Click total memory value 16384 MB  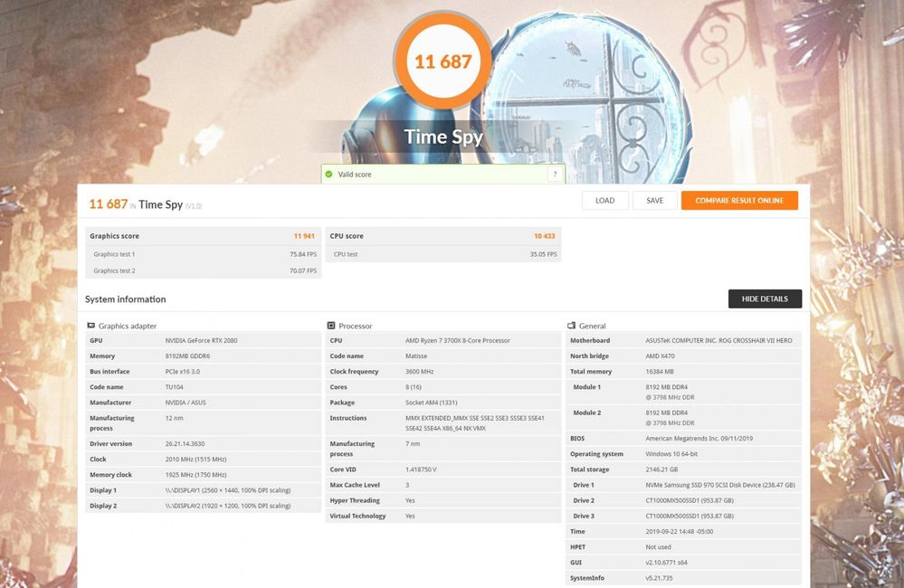[659, 372]
